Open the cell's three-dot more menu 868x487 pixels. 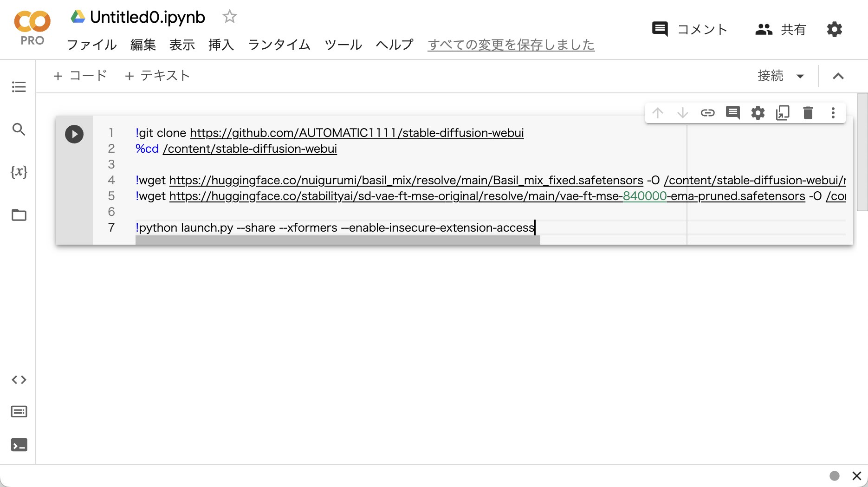pos(833,112)
